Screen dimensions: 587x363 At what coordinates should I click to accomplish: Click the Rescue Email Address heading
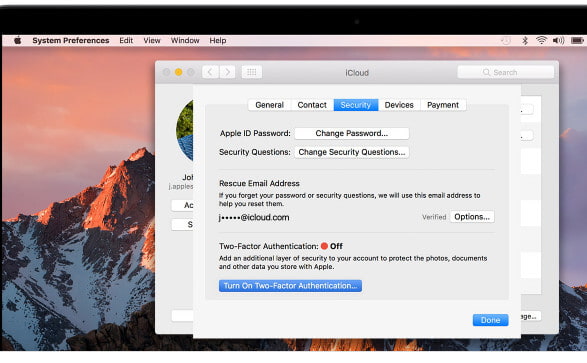[x=259, y=183]
